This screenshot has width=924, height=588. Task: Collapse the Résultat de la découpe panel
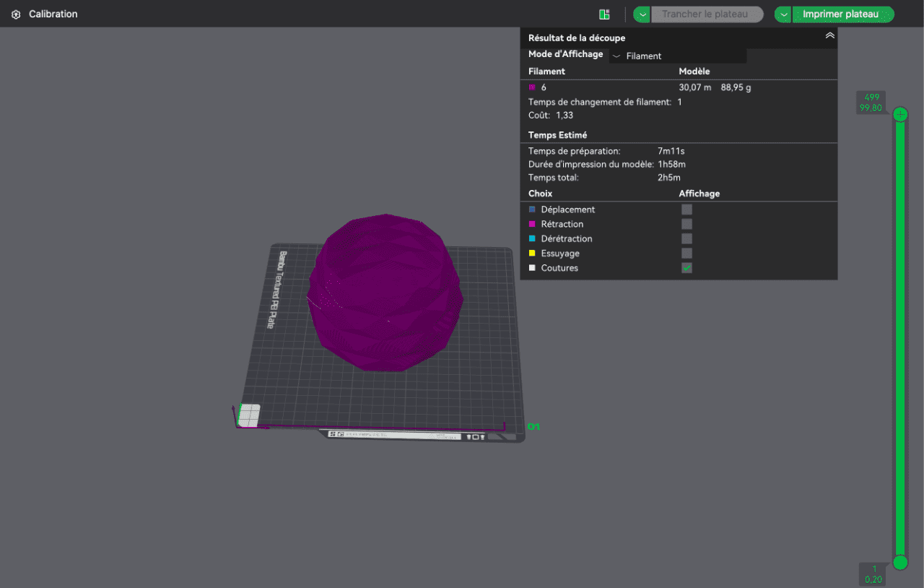click(829, 35)
